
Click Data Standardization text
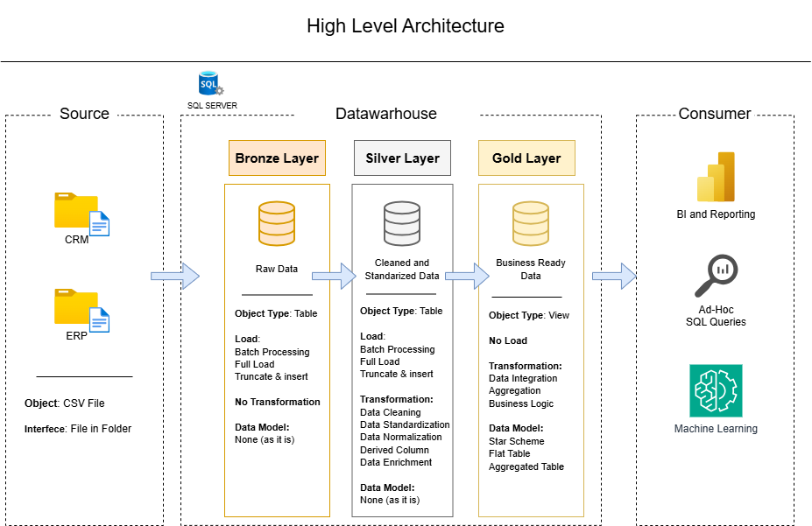405,424
